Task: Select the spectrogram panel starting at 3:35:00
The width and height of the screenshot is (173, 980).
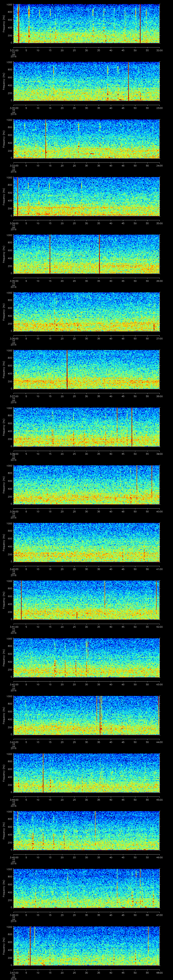Action: click(87, 254)
